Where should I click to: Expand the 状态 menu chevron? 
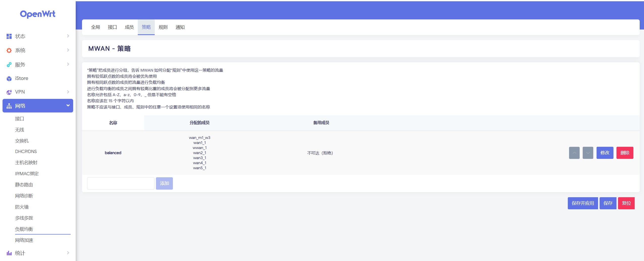click(x=68, y=36)
